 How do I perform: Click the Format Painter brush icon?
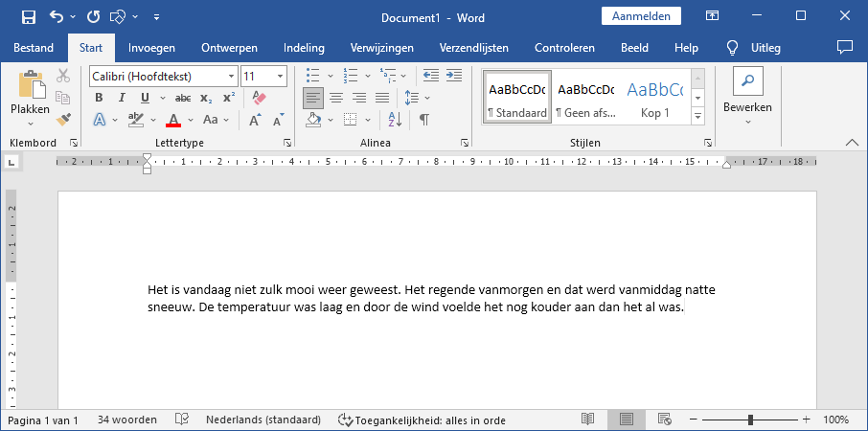click(63, 120)
